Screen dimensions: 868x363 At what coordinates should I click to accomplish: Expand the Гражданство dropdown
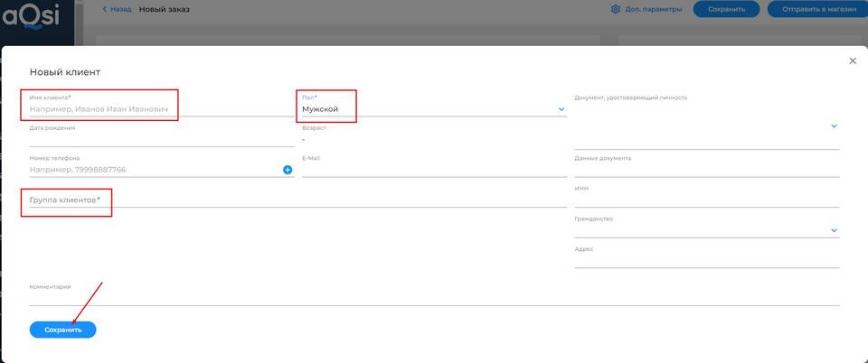point(834,230)
